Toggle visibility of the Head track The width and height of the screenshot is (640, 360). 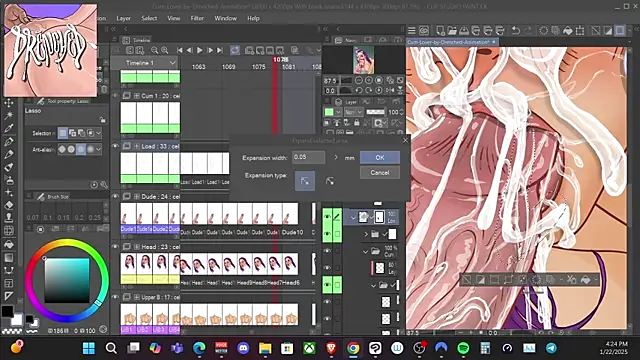coord(116,247)
